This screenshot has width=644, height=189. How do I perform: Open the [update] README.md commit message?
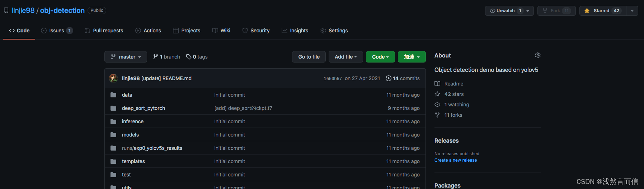tap(166, 78)
